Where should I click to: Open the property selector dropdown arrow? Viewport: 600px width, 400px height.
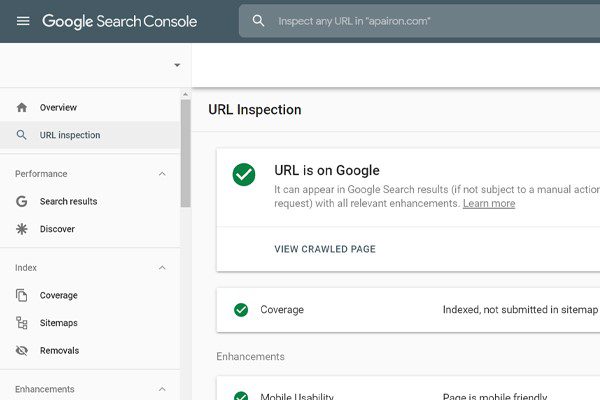[x=177, y=65]
